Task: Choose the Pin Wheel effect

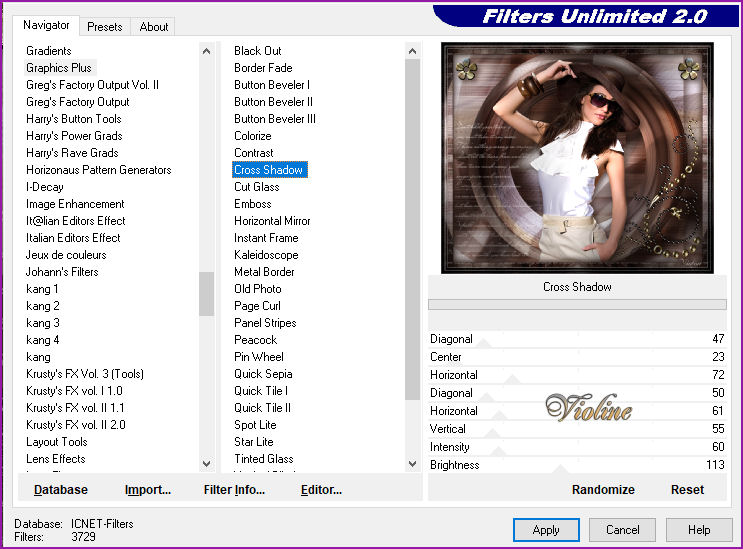Action: tap(259, 357)
